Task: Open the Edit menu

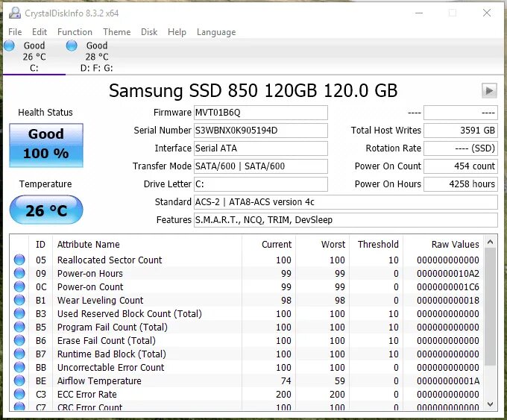Action: (x=40, y=32)
